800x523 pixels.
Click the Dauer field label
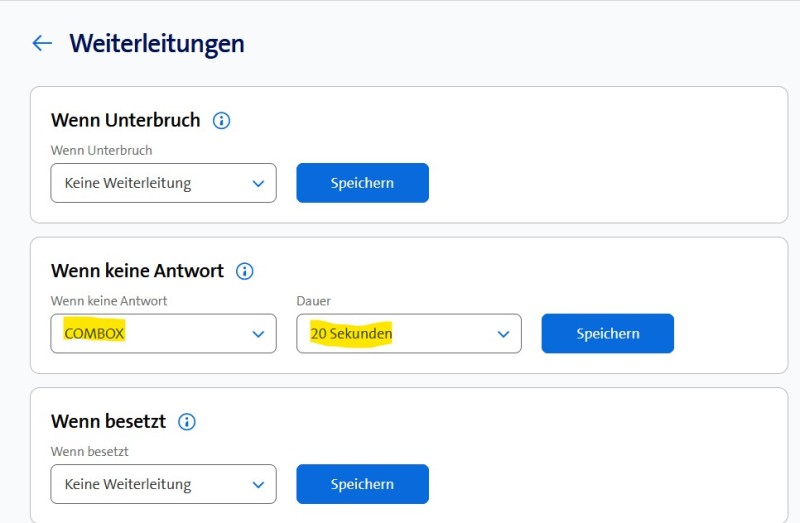pos(313,300)
